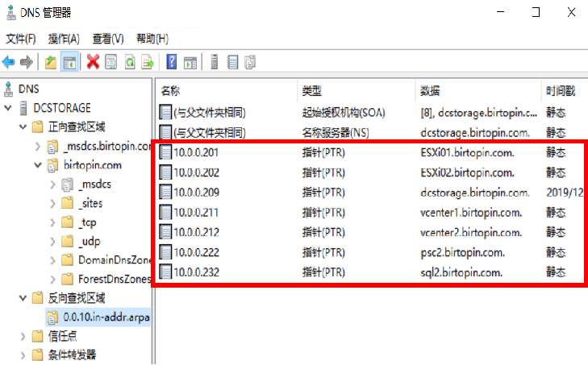This screenshot has height=365, width=588.
Task: Click the birtopin.com zone folder icon
Action: click(52, 165)
